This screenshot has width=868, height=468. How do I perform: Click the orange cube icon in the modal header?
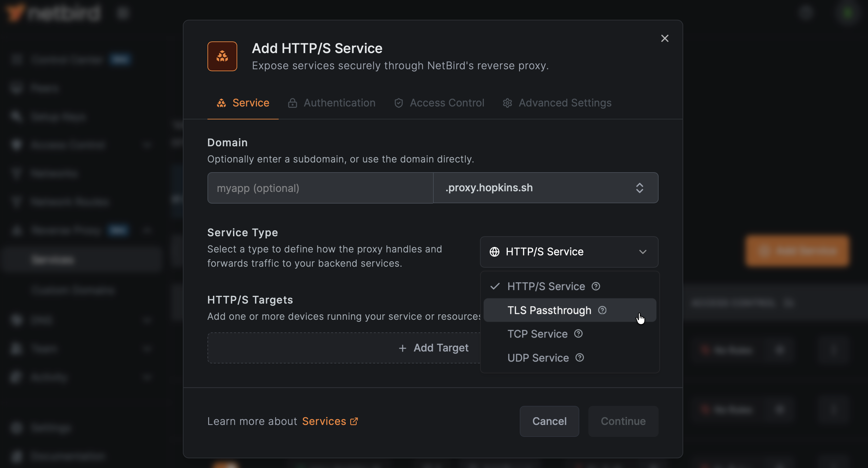pos(222,56)
